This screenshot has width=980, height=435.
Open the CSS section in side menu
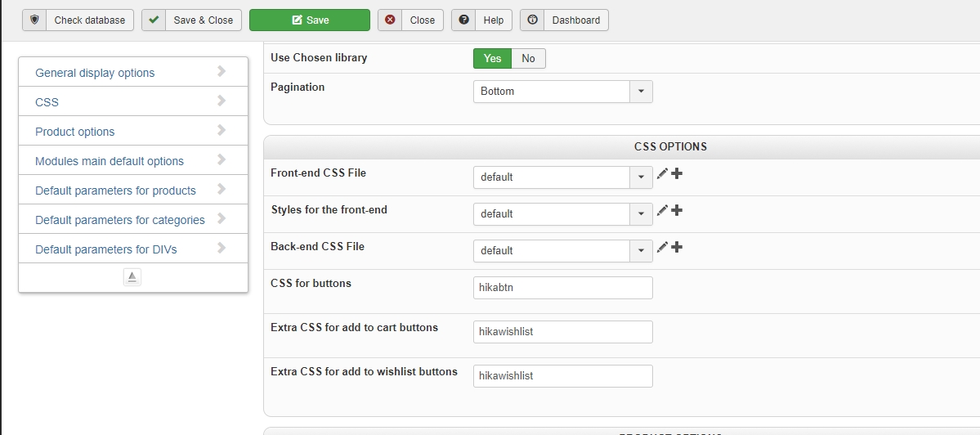pos(132,102)
